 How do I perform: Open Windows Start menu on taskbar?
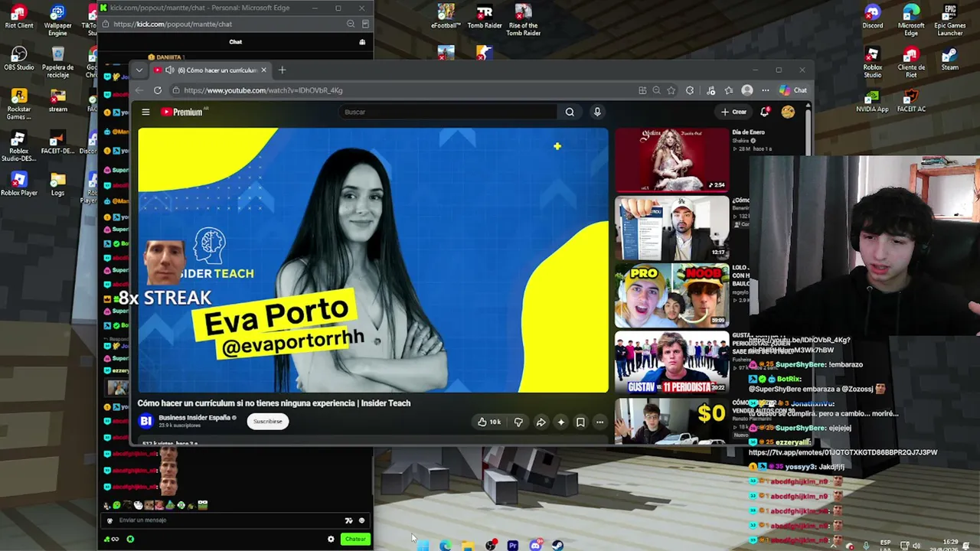tap(423, 546)
